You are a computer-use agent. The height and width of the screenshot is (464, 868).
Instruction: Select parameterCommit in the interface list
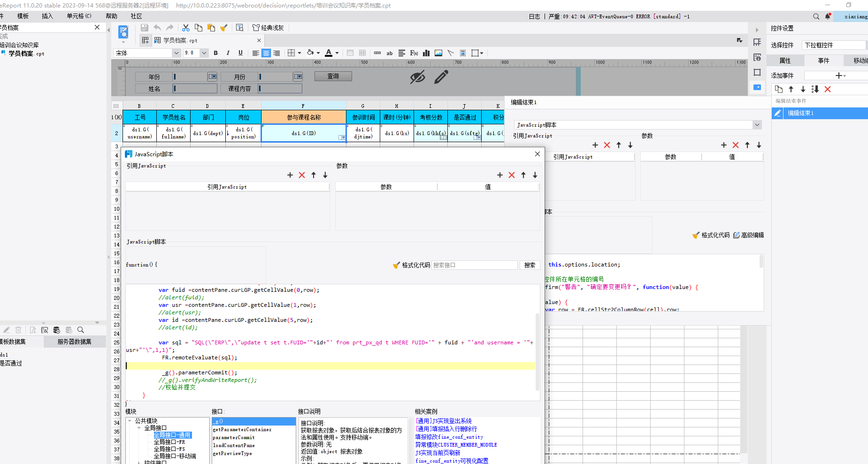[234, 437]
